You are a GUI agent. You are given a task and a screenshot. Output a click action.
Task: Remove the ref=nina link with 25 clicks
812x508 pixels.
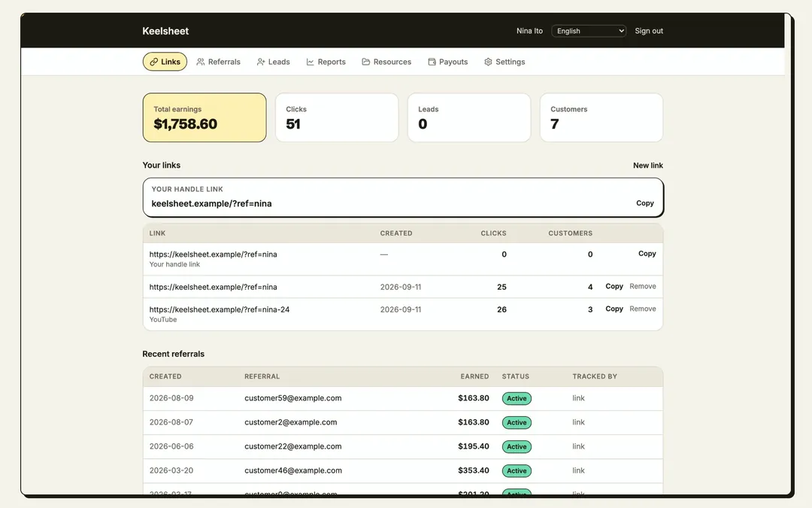point(643,286)
